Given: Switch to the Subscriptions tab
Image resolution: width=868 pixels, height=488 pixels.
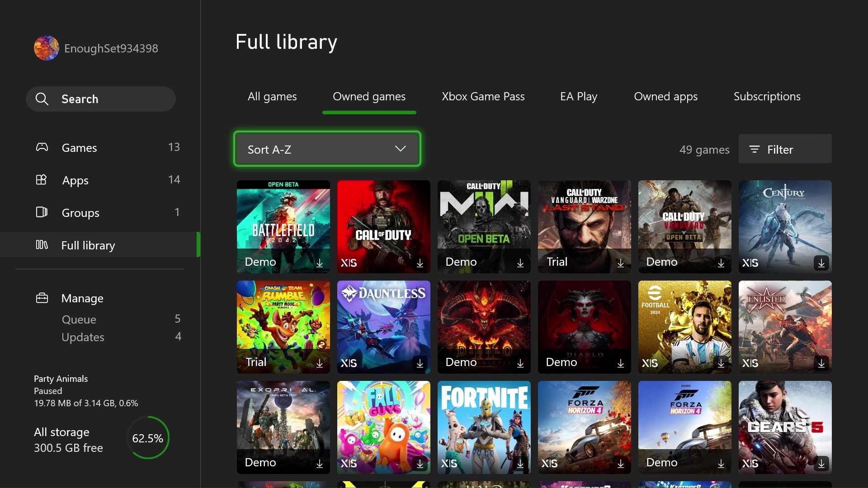Looking at the screenshot, I should point(767,97).
